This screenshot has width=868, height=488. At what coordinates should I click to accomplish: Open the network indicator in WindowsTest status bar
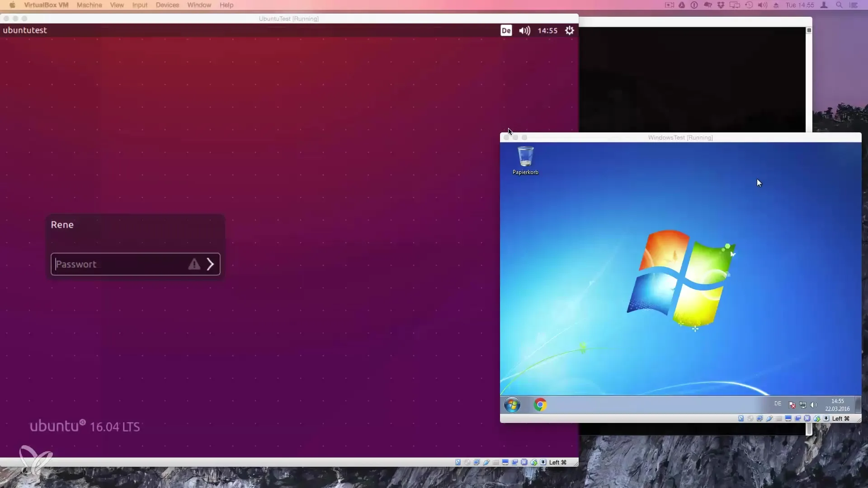click(760, 418)
